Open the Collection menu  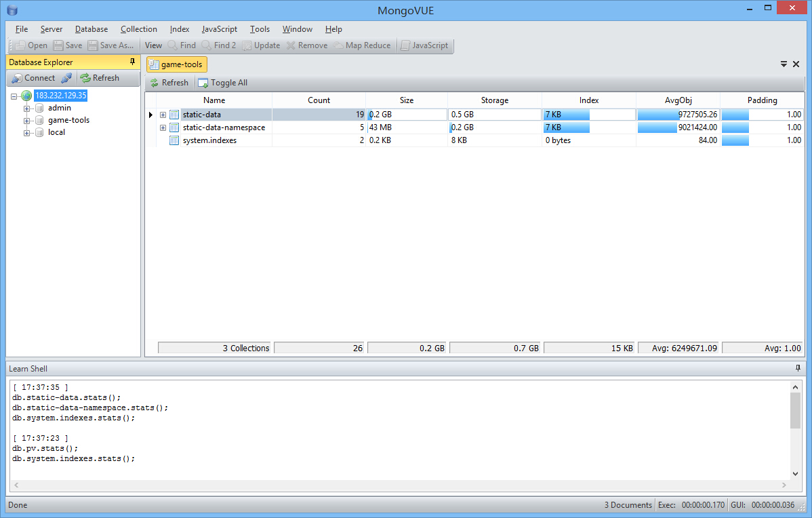(x=139, y=29)
